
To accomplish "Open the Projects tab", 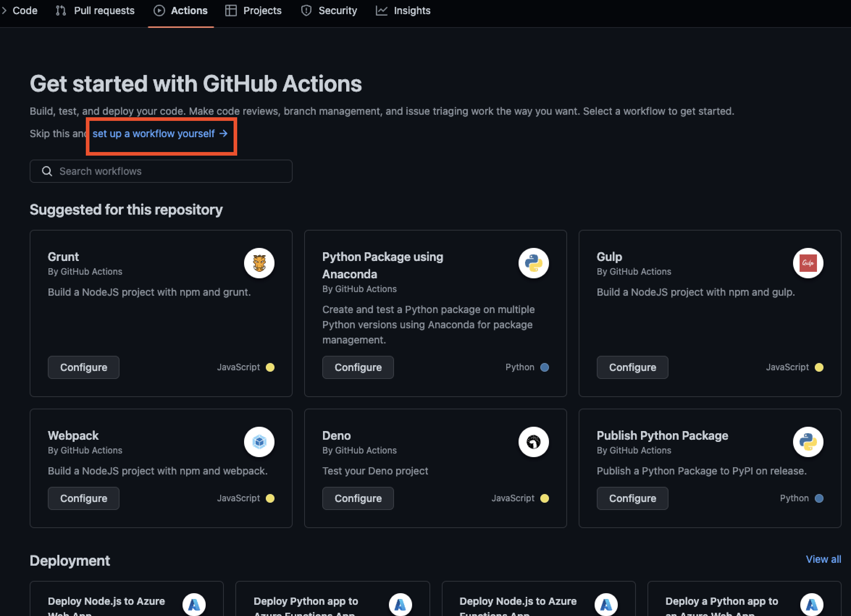I will (262, 10).
